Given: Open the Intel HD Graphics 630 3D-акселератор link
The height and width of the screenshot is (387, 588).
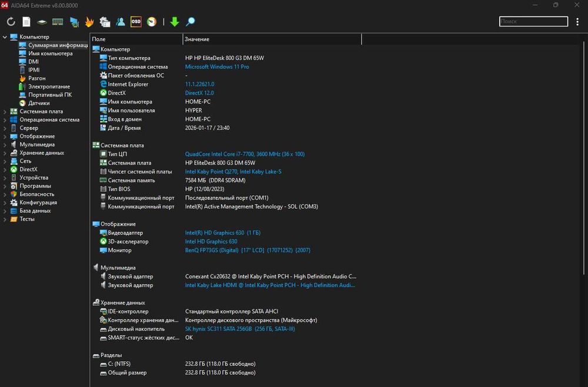Looking at the screenshot, I should coord(211,242).
